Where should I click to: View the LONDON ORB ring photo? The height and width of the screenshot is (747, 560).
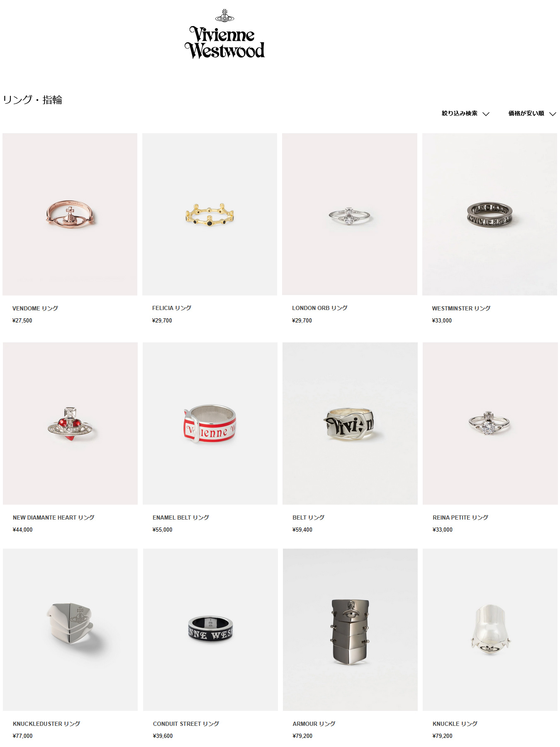350,214
